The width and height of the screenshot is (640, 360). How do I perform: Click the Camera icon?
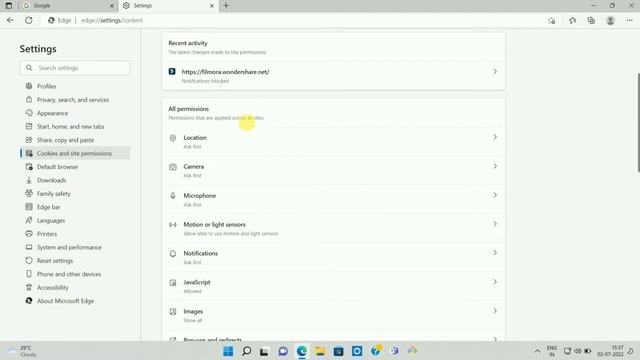coord(173,167)
